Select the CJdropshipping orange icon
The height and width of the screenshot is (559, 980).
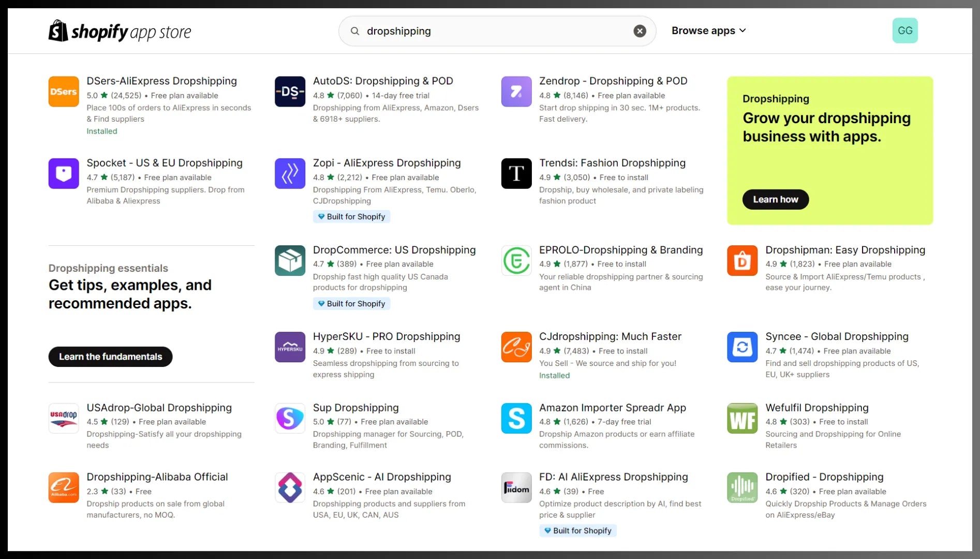[x=516, y=347]
